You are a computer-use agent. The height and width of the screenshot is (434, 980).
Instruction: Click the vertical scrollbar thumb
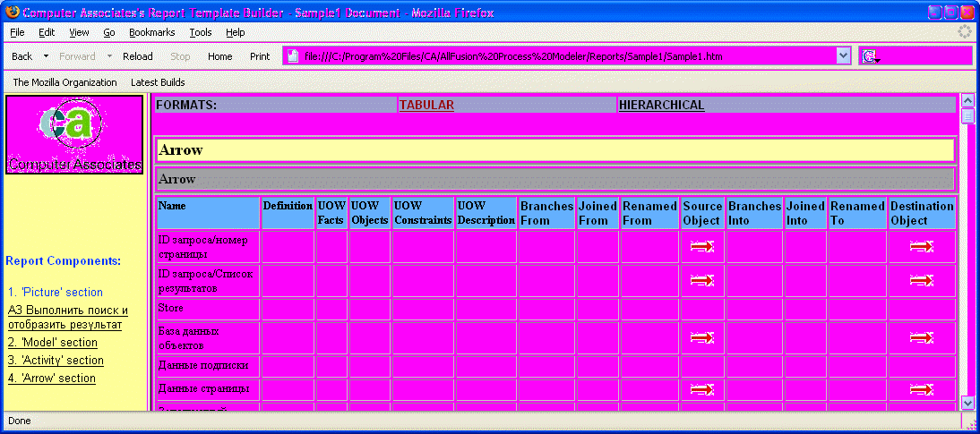point(967,115)
